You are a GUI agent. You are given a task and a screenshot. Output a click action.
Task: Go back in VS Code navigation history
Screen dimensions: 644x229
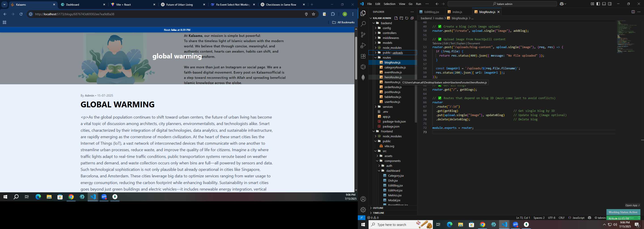click(x=437, y=4)
